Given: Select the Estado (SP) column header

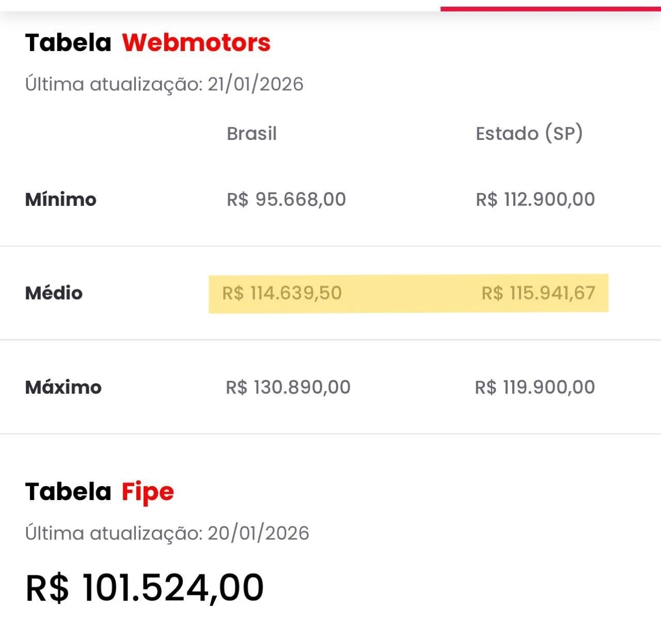Looking at the screenshot, I should [529, 134].
